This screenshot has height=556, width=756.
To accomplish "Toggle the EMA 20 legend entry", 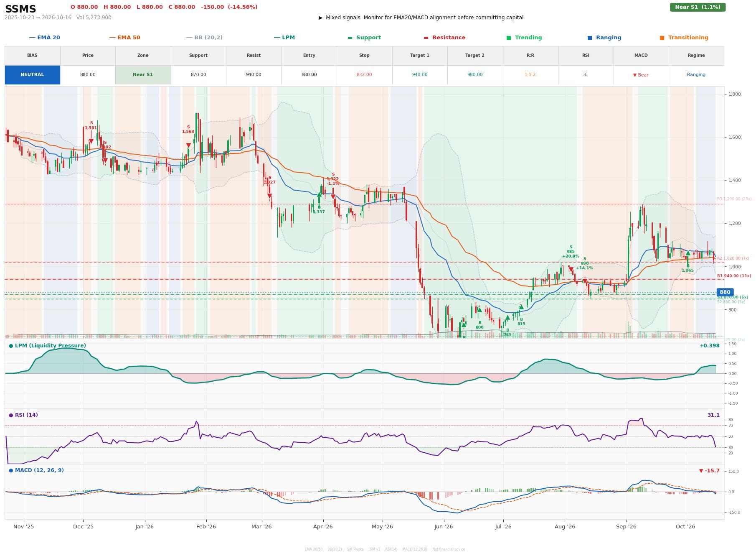I will point(44,38).
